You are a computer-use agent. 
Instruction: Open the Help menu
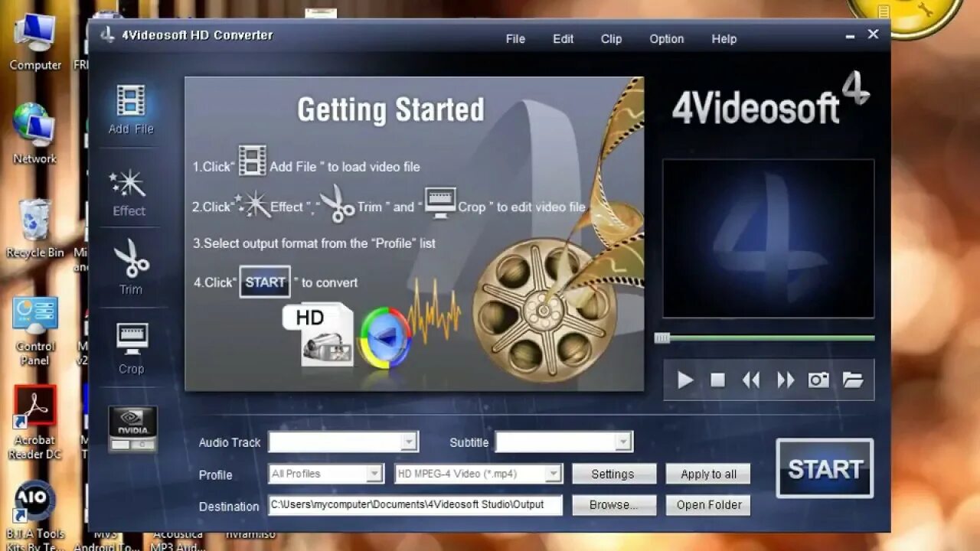[x=724, y=39]
